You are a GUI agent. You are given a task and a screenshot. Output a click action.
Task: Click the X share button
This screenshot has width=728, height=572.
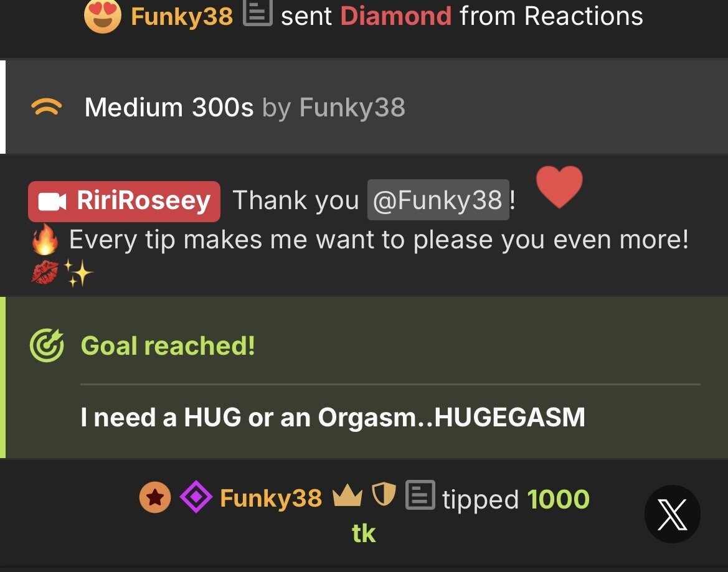pos(673,514)
